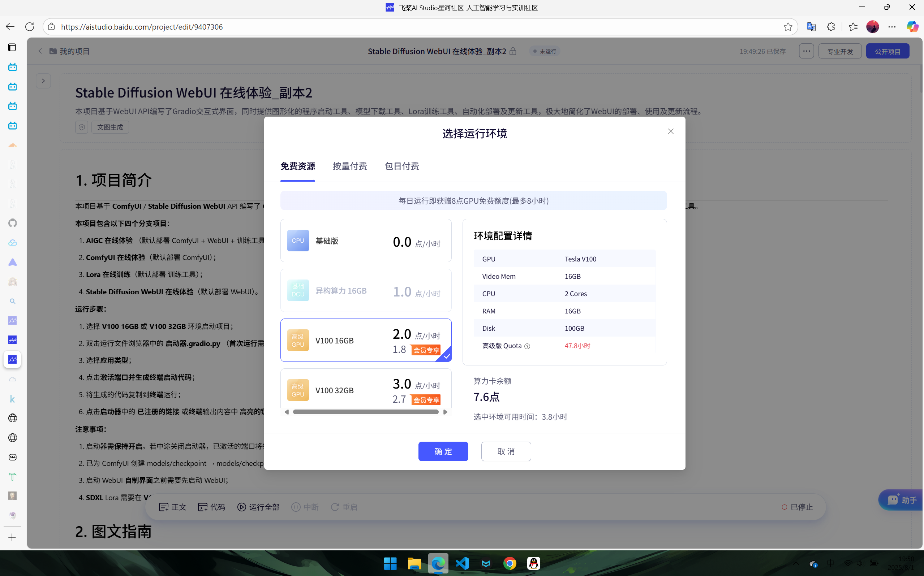Viewport: 924px width, 576px height.
Task: Select the 基础版 CPU environment option
Action: 366,241
